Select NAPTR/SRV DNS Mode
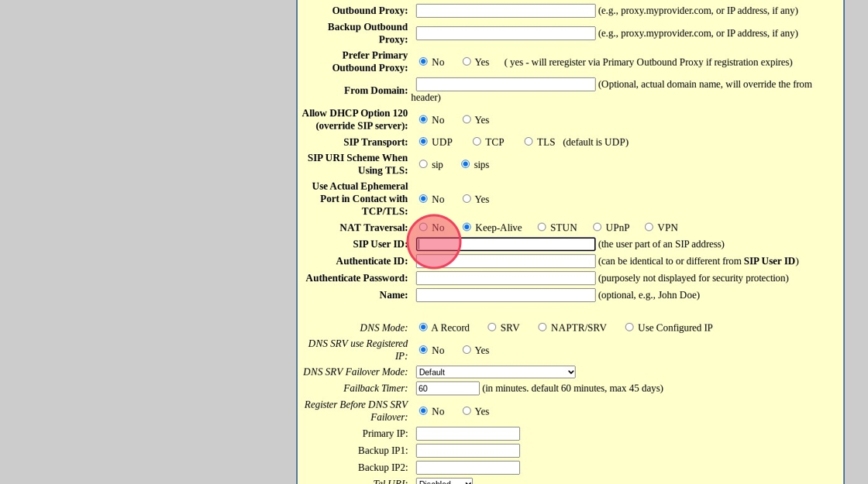The image size is (868, 484). coord(542,328)
